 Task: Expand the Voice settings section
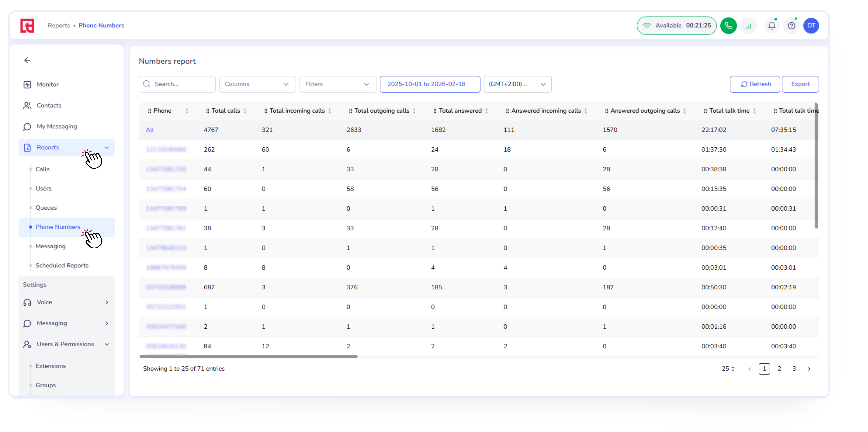(x=66, y=302)
